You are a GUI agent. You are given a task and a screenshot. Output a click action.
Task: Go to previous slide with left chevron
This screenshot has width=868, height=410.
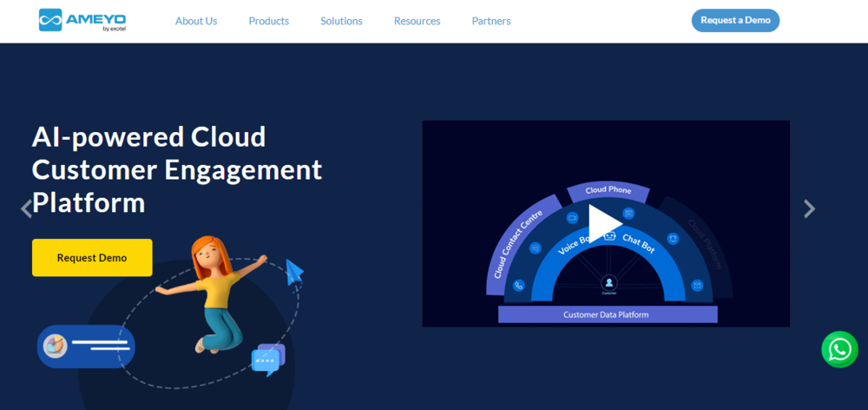[26, 208]
